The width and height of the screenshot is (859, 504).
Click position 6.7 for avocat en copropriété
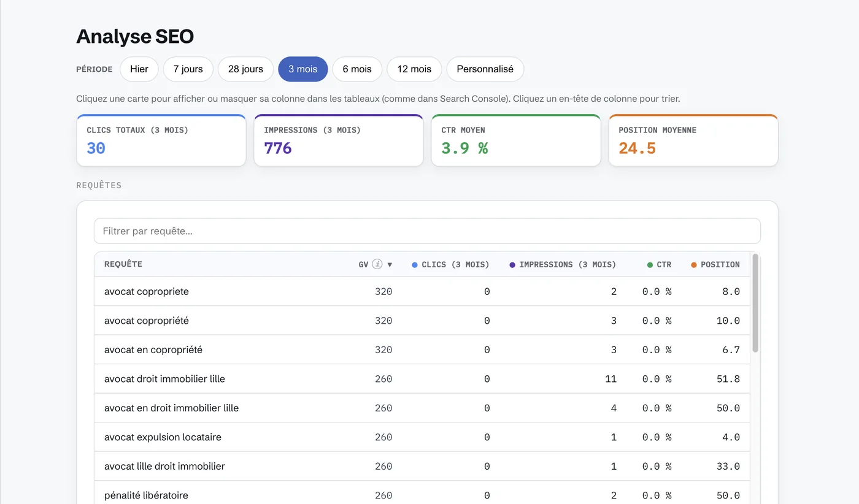pos(731,350)
